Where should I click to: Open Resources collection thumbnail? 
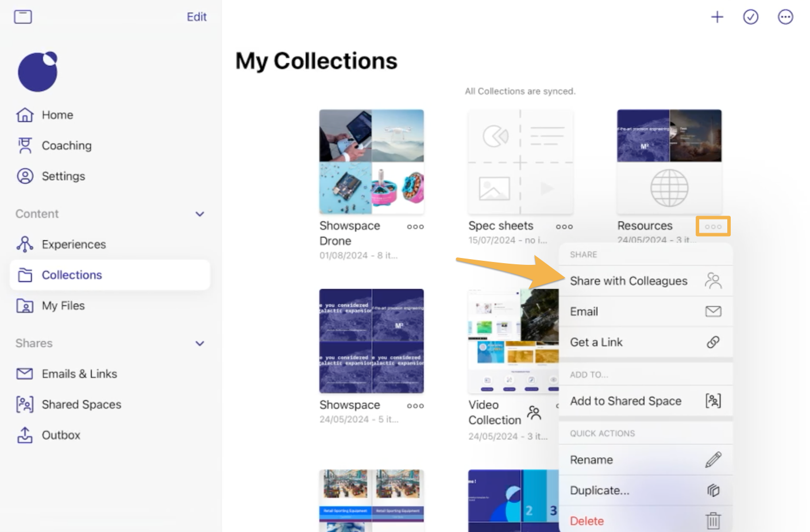click(669, 162)
